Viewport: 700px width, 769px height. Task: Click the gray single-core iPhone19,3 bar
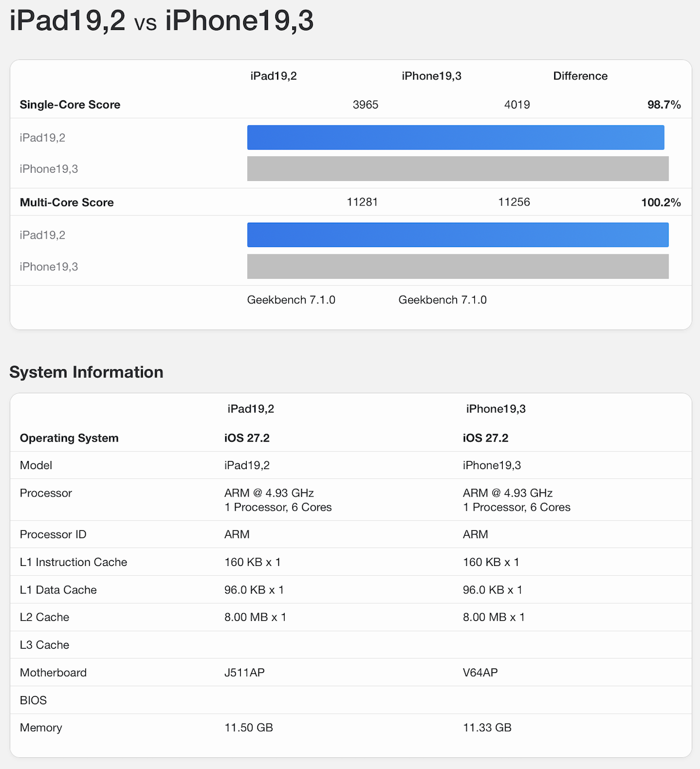pyautogui.click(x=458, y=169)
